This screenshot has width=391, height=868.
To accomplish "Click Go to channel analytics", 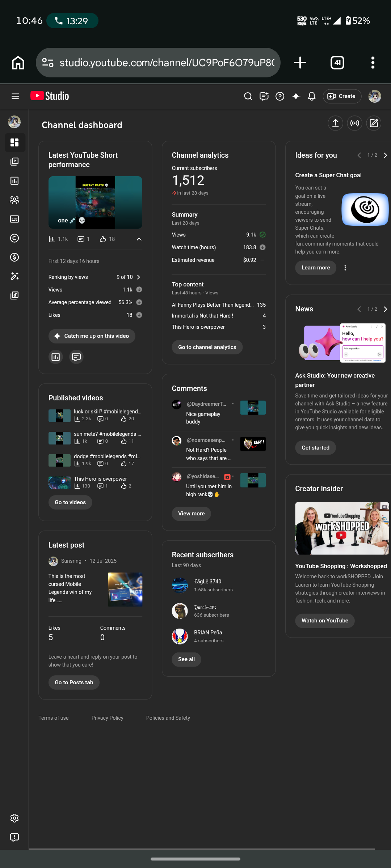I will click(x=207, y=347).
